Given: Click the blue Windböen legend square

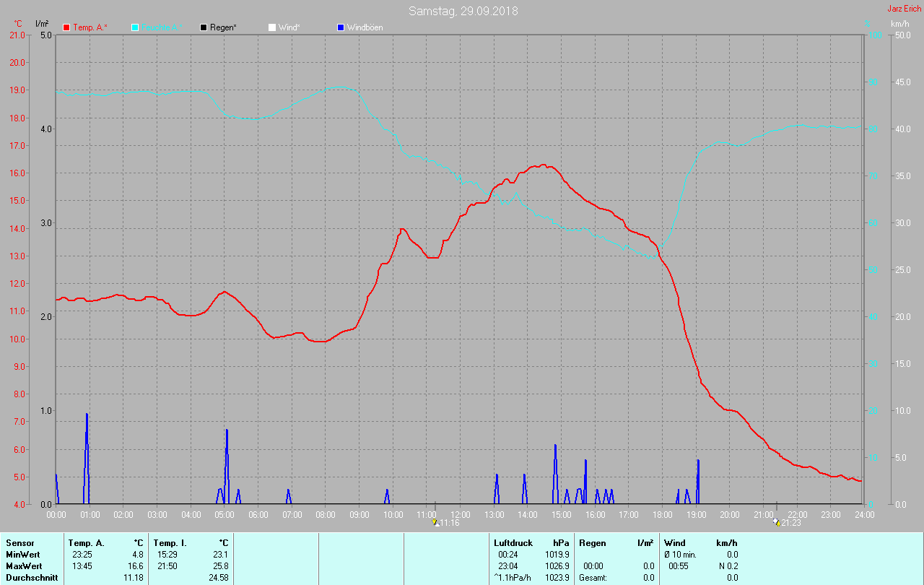Looking at the screenshot, I should (341, 27).
